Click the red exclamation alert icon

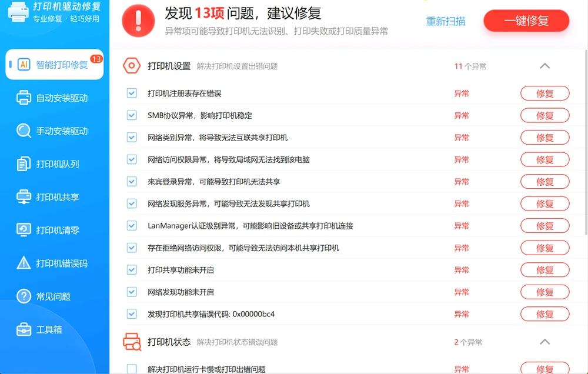click(x=138, y=21)
